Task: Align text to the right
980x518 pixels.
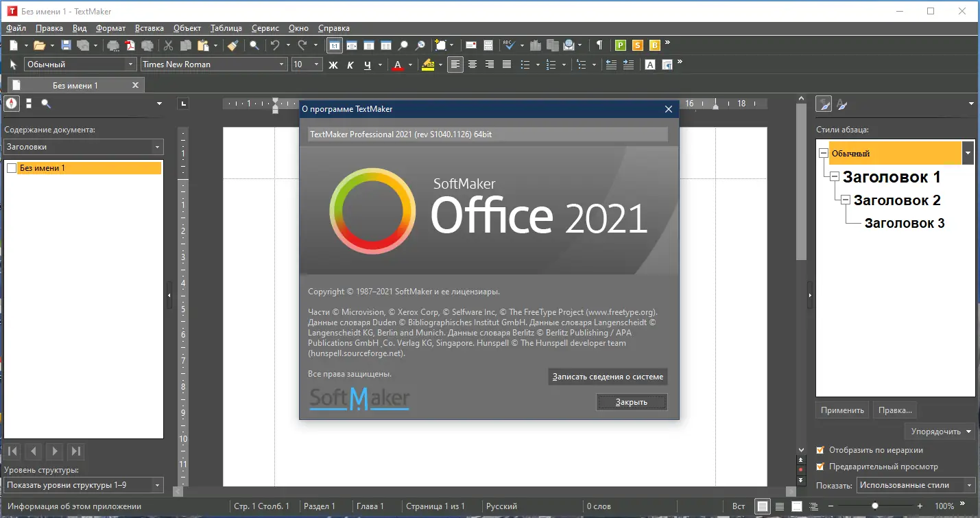Action: click(x=490, y=64)
